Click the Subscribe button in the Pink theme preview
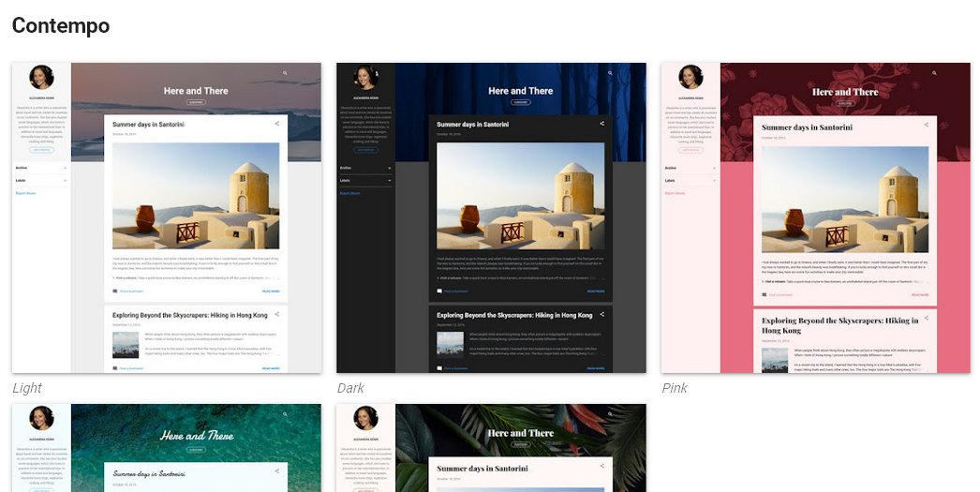The height and width of the screenshot is (492, 980). pos(845,103)
